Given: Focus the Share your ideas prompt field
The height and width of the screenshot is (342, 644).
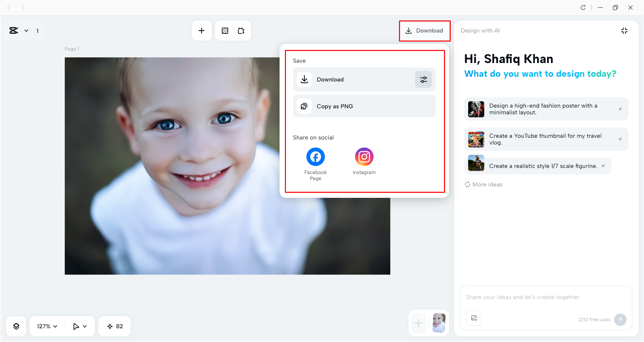Looking at the screenshot, I should pos(546,297).
